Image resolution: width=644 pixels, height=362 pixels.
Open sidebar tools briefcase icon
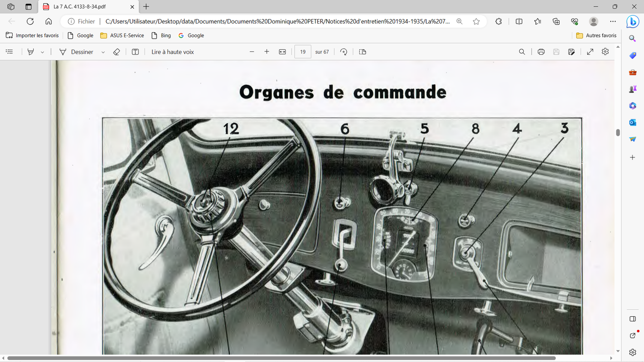click(632, 72)
